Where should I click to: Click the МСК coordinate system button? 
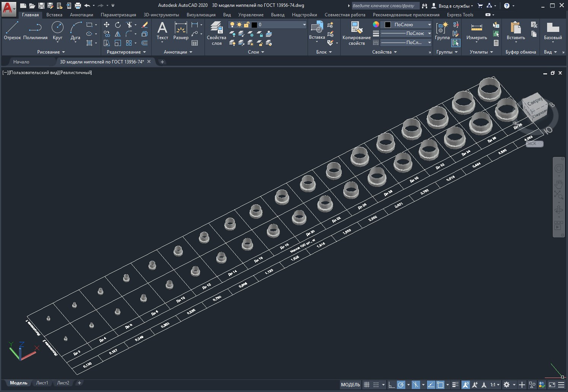click(x=534, y=144)
